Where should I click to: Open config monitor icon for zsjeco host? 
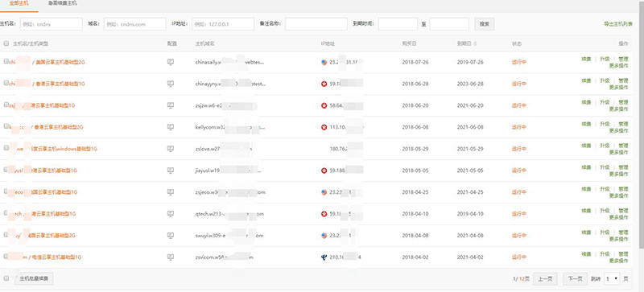(x=171, y=192)
